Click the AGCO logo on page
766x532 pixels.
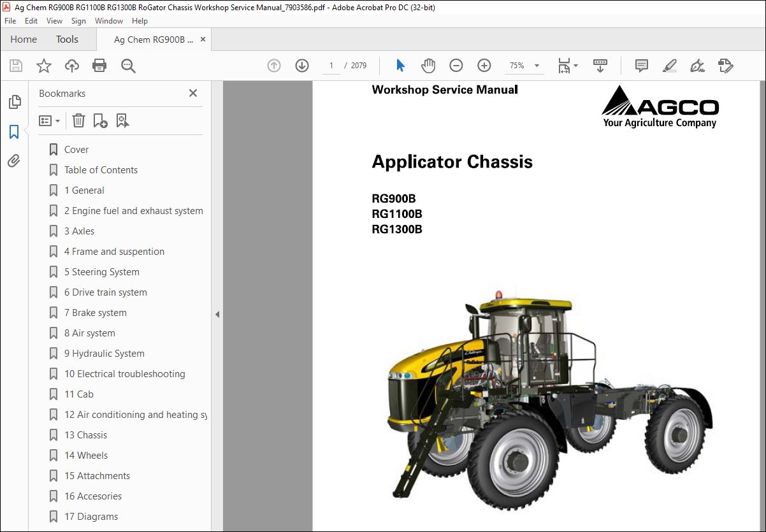[x=660, y=106]
